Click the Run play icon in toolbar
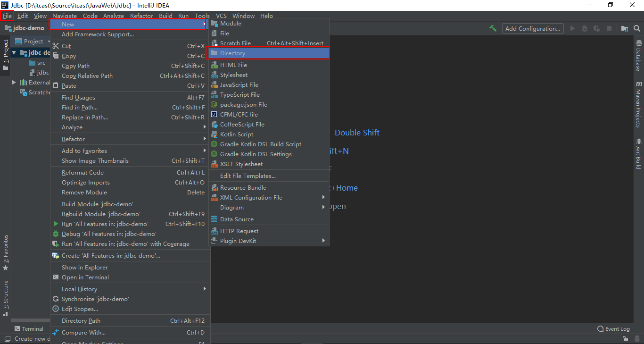The image size is (644, 344). click(572, 28)
